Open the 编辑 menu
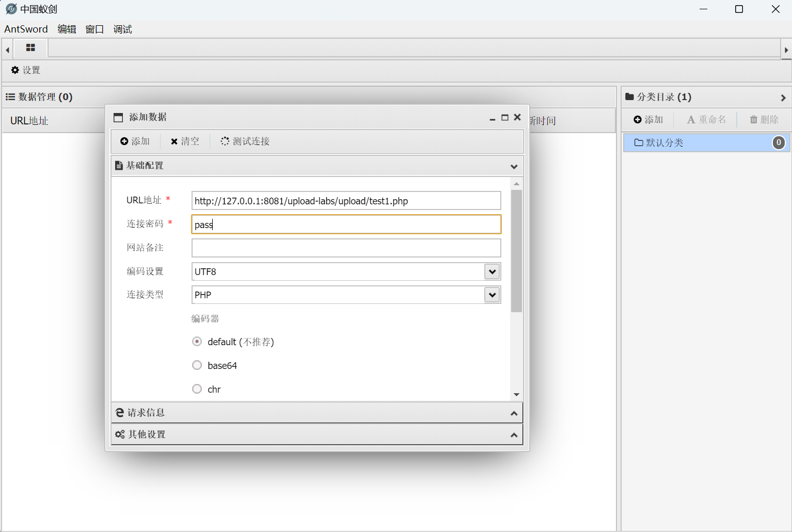792x532 pixels. (x=67, y=29)
